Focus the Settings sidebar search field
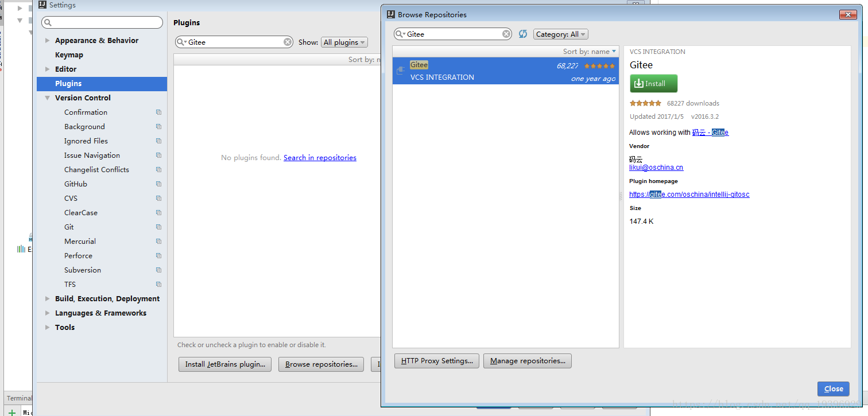The width and height of the screenshot is (868, 416). point(102,22)
